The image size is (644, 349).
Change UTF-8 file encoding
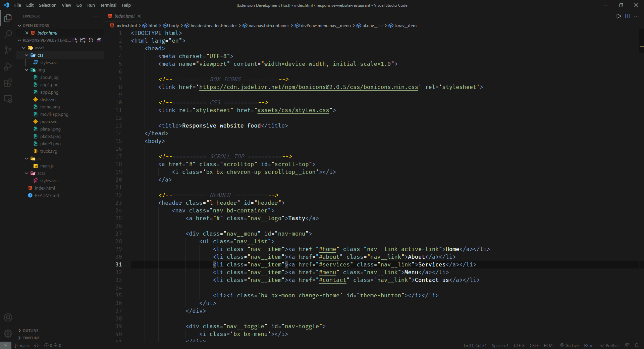pos(519,345)
